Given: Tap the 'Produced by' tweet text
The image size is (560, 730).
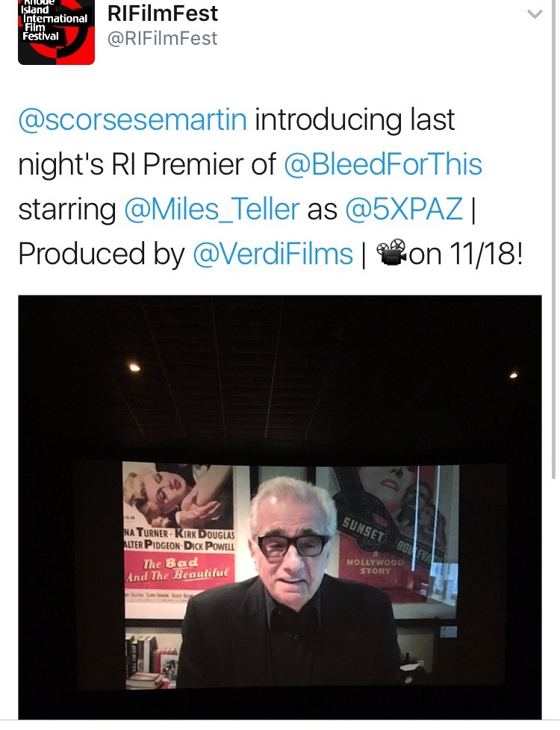Looking at the screenshot, I should pos(102,255).
